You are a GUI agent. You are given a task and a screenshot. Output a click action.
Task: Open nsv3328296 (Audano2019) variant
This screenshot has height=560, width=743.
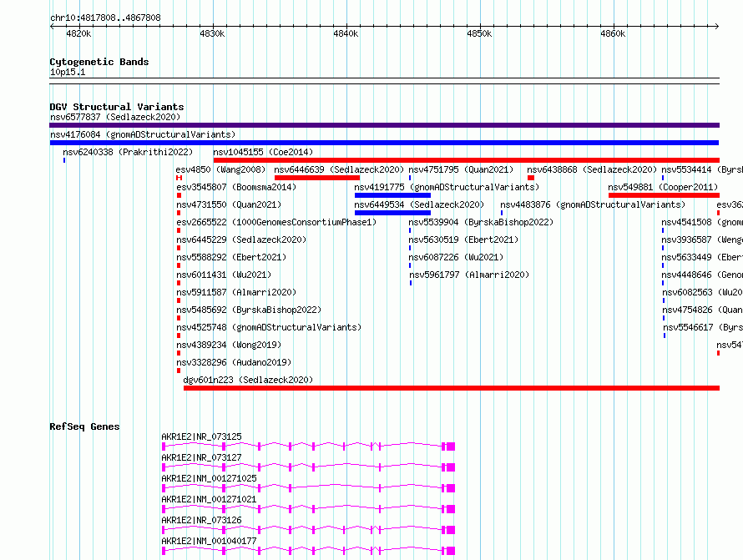pos(234,362)
